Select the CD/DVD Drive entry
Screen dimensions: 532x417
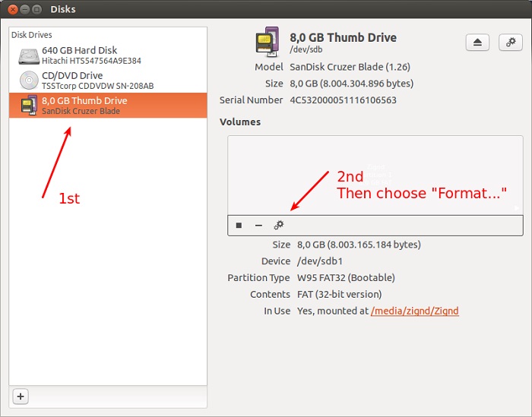(108, 81)
